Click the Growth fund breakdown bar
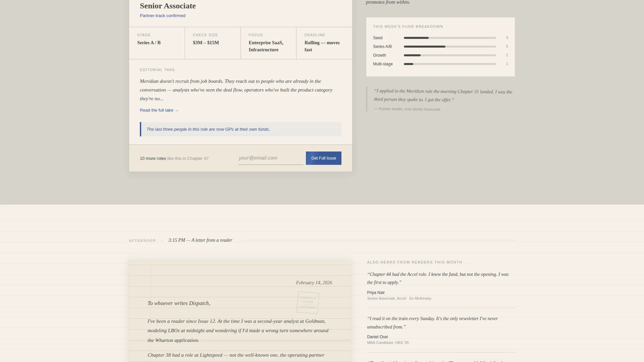Image resolution: width=644 pixels, height=362 pixels. (x=450, y=55)
